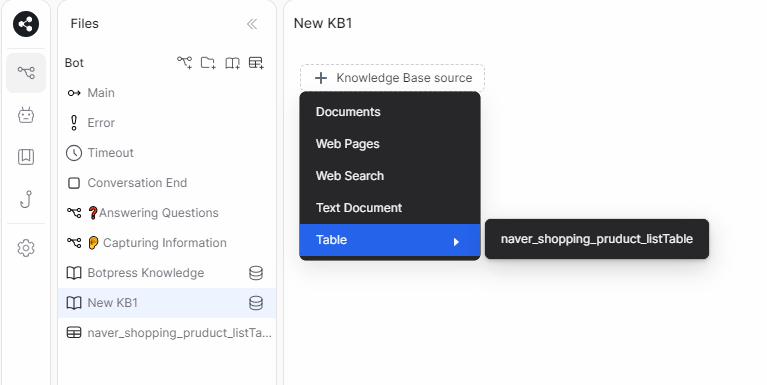Open naver_shopping_pruduct_listTable in file list
Viewport: 767px width, 385px height.
pos(167,333)
